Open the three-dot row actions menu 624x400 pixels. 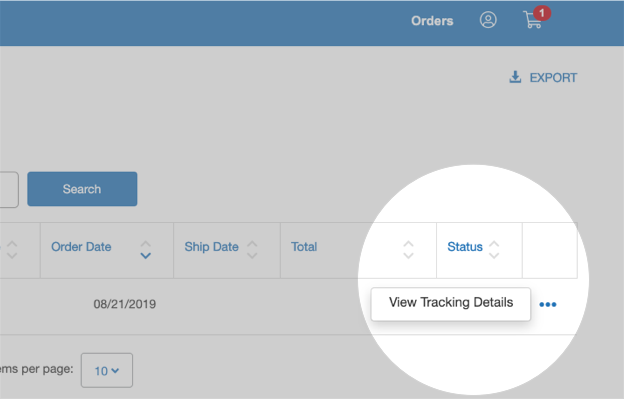click(x=547, y=304)
